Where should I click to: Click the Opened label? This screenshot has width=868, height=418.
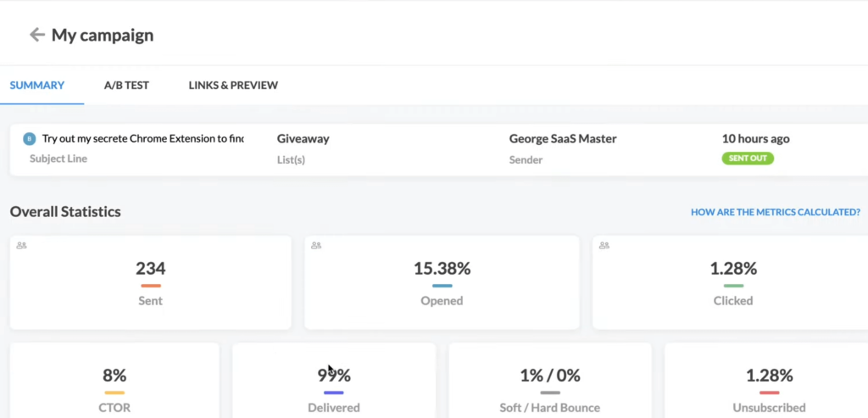click(442, 301)
